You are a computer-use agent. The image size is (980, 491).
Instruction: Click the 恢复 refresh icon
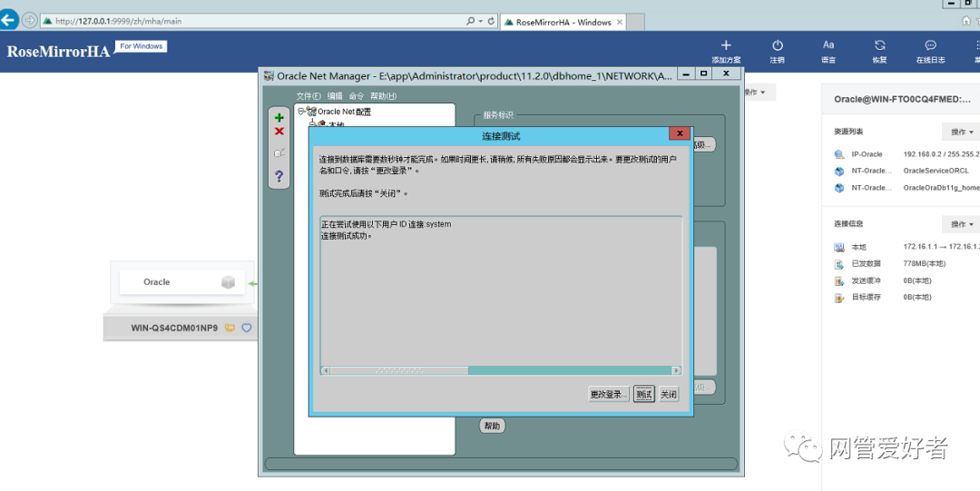pyautogui.click(x=879, y=45)
